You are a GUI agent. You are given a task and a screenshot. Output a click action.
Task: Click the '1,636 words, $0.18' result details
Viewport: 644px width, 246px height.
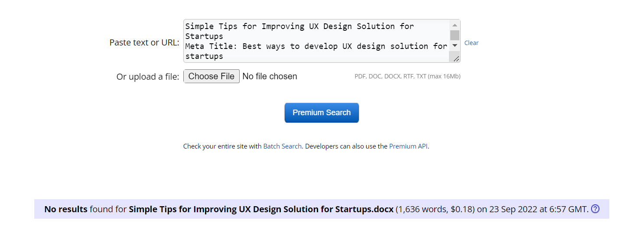point(436,209)
